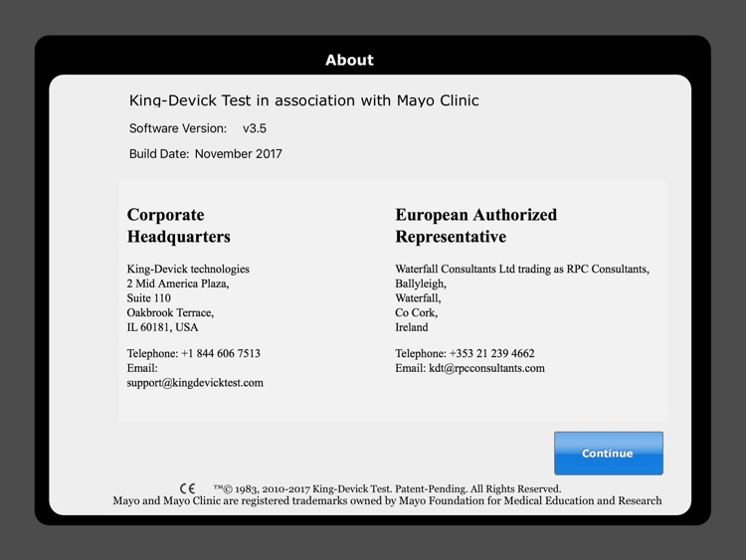Screen dimensions: 746x560
Task: Click the telephone number +353 21 239 4662
Action: [492, 353]
